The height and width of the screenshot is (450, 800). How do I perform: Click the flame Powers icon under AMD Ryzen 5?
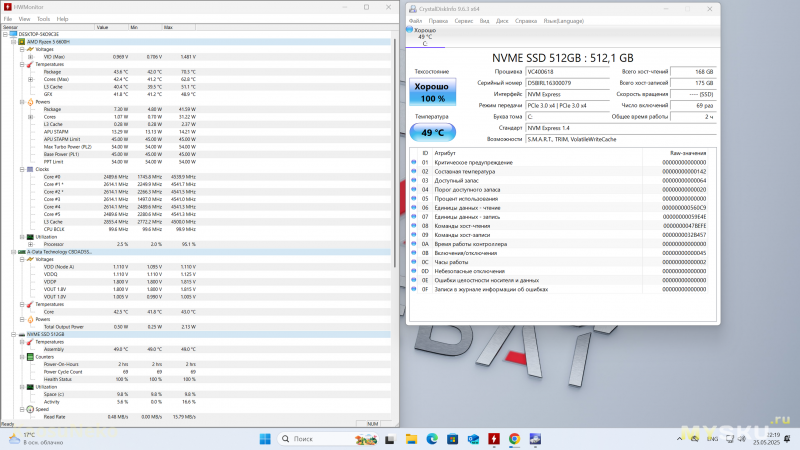point(30,102)
